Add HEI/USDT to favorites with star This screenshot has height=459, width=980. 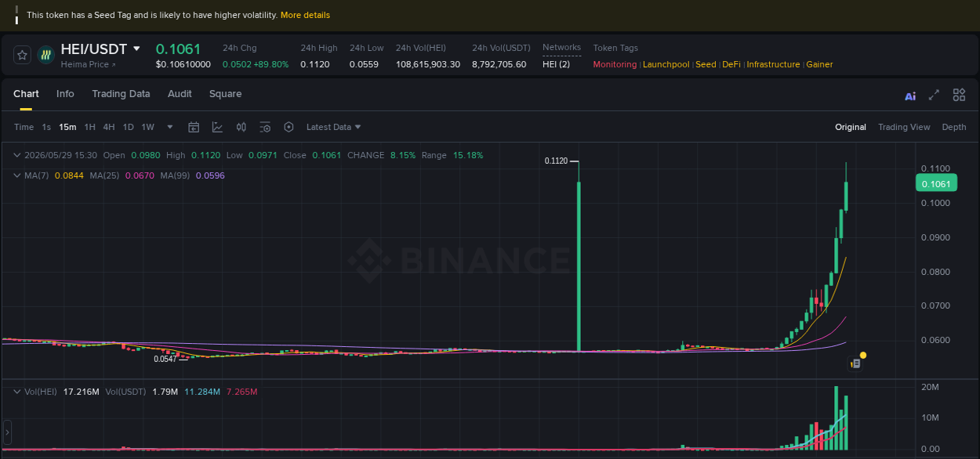tap(22, 55)
